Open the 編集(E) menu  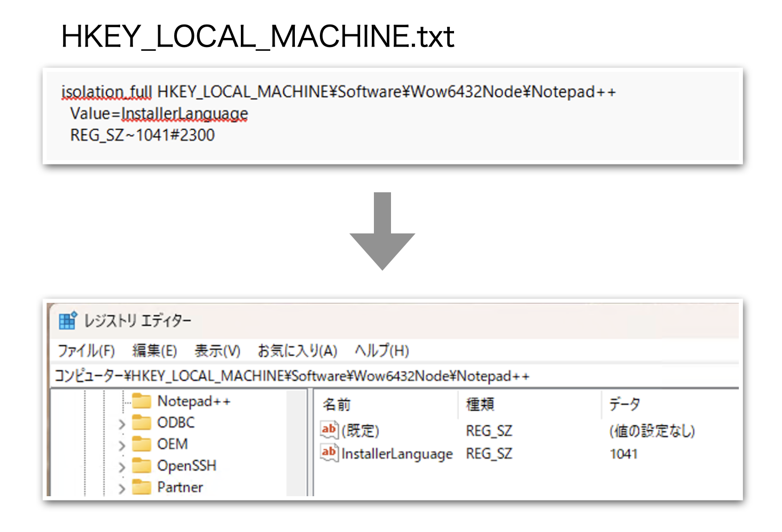click(x=155, y=351)
